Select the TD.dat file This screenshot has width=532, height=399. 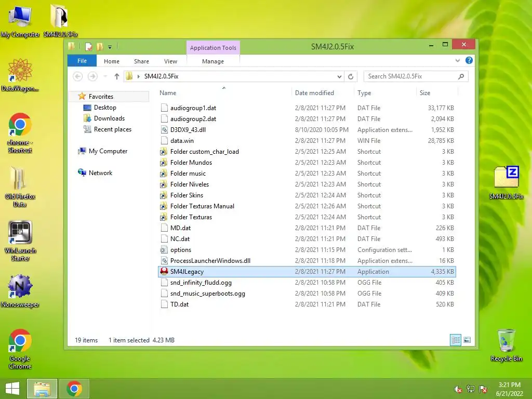click(307, 304)
